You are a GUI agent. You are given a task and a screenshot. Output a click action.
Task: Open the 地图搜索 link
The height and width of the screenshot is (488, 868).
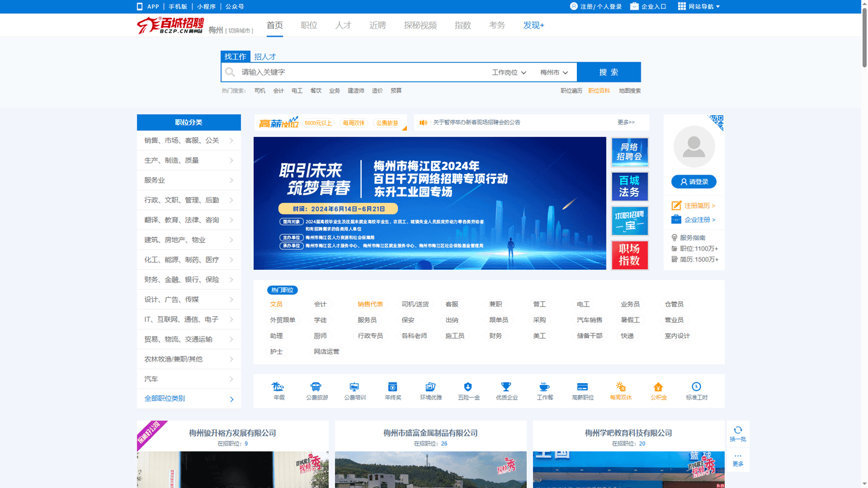pyautogui.click(x=630, y=91)
